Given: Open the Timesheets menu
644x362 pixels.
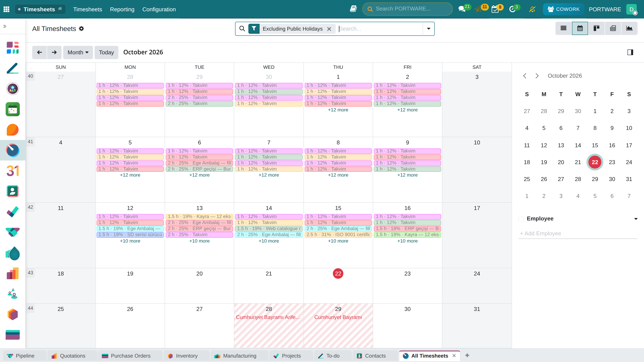Looking at the screenshot, I should click(x=88, y=9).
